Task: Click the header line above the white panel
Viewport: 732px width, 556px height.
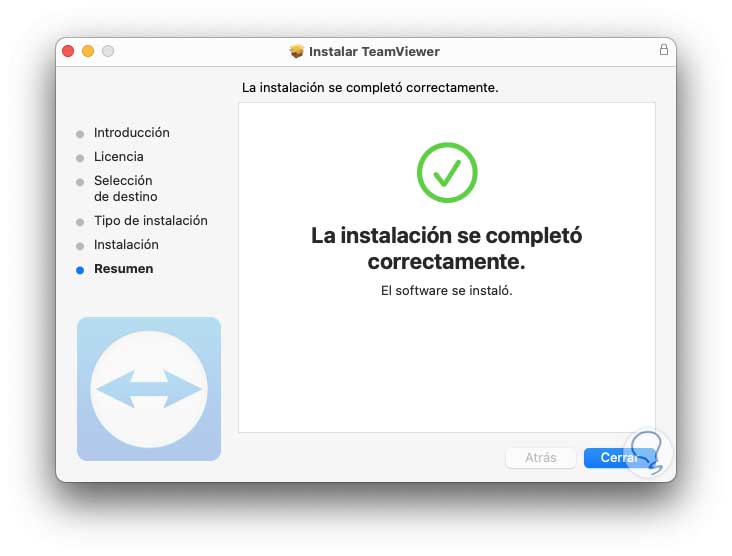Action: (370, 88)
